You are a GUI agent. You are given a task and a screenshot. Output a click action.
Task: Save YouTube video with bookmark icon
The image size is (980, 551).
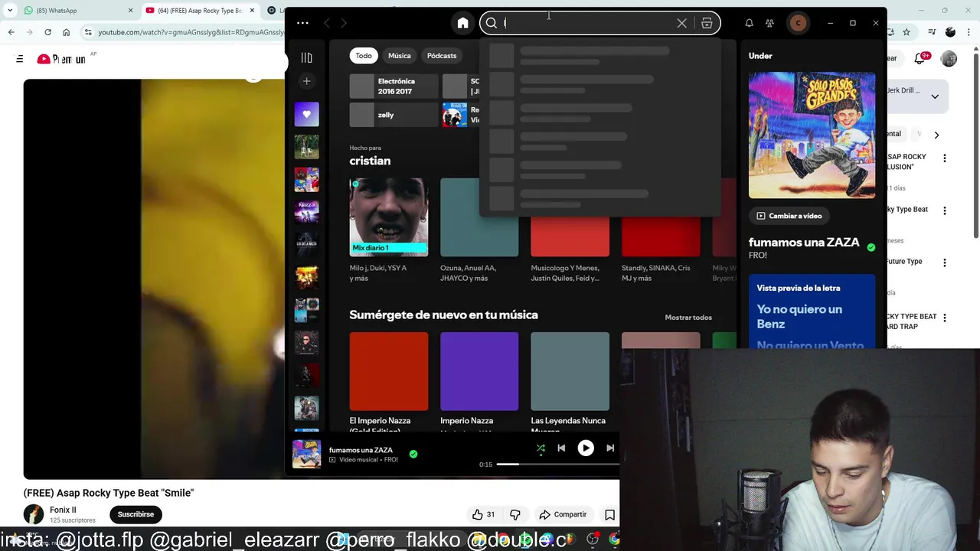(609, 514)
